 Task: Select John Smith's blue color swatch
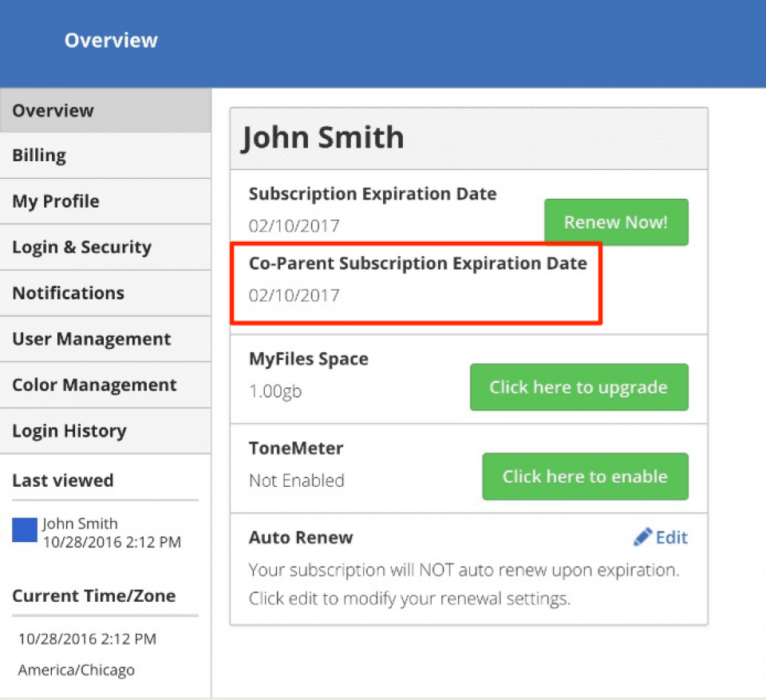(25, 530)
